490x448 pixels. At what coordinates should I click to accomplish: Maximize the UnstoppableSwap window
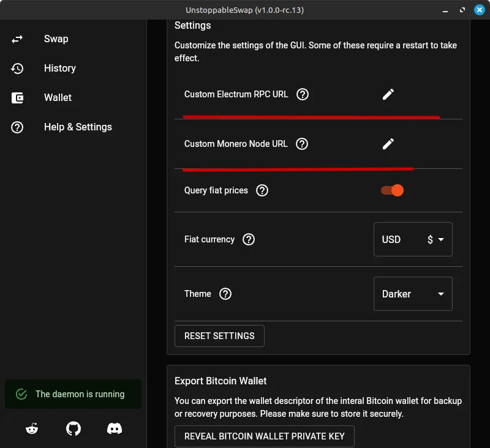pos(462,10)
